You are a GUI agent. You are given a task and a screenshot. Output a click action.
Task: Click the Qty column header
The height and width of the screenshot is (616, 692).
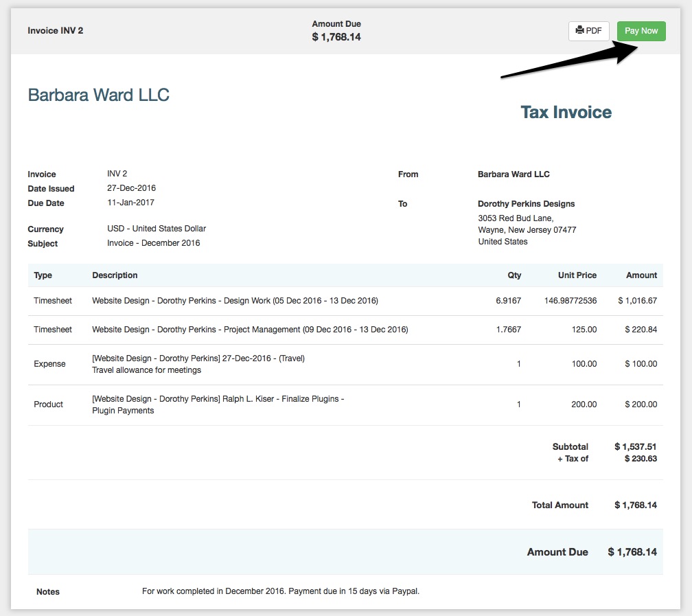[514, 275]
